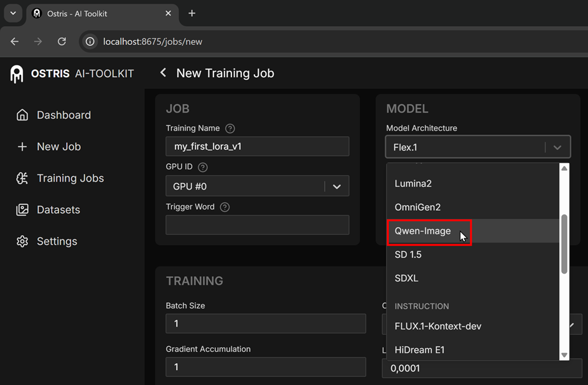Open Training Jobs via its brain icon
The height and width of the screenshot is (385, 588).
(x=22, y=179)
